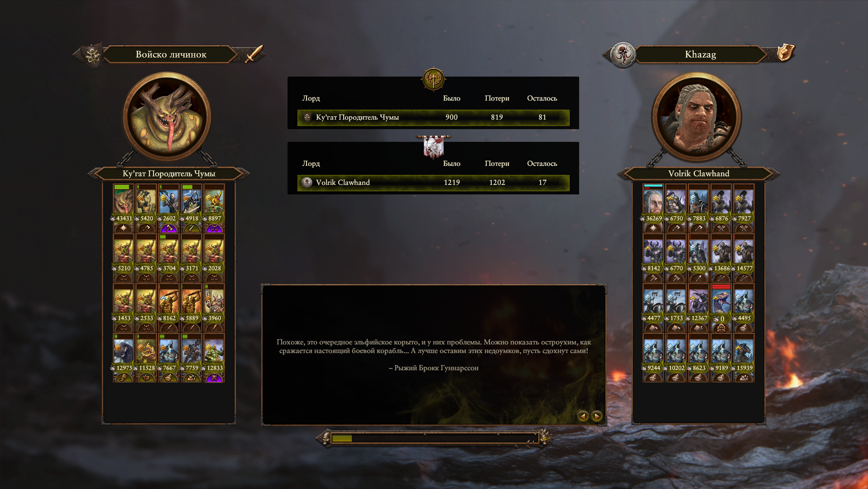
Task: Select Ку'гат unit card with 43431
Action: (x=123, y=208)
